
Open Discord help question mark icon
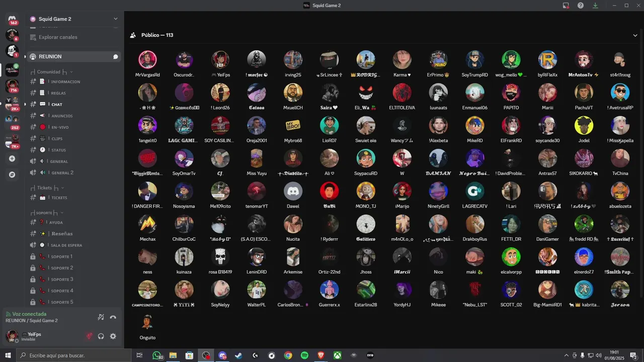(581, 6)
